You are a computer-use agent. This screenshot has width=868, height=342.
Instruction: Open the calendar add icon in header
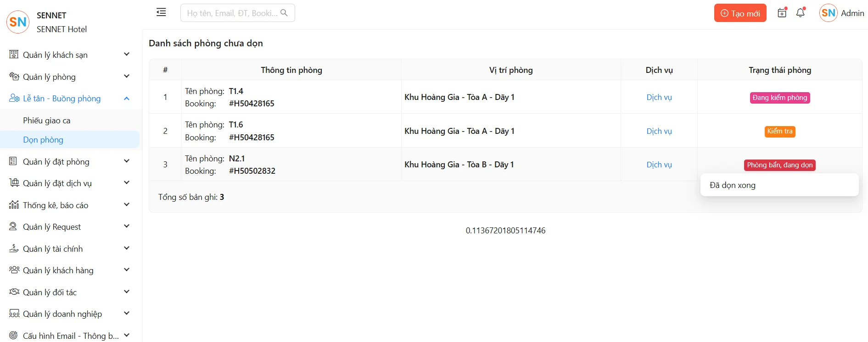pos(782,13)
